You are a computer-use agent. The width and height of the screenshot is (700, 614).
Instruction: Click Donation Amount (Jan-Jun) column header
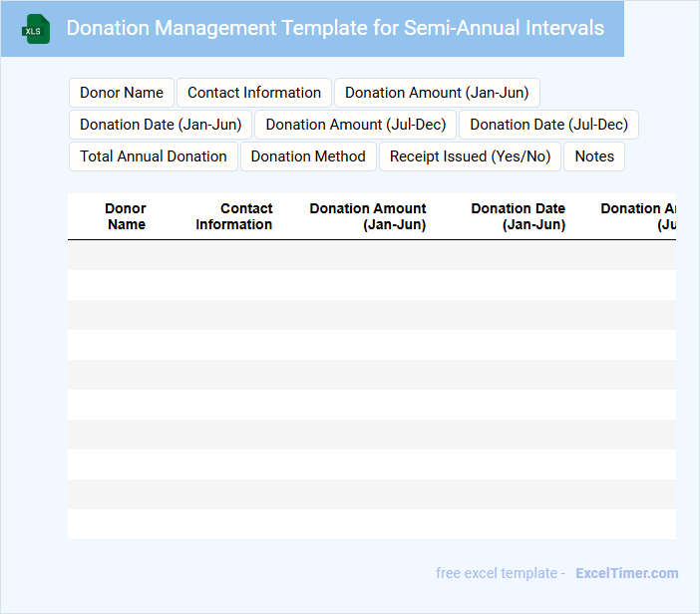[368, 216]
